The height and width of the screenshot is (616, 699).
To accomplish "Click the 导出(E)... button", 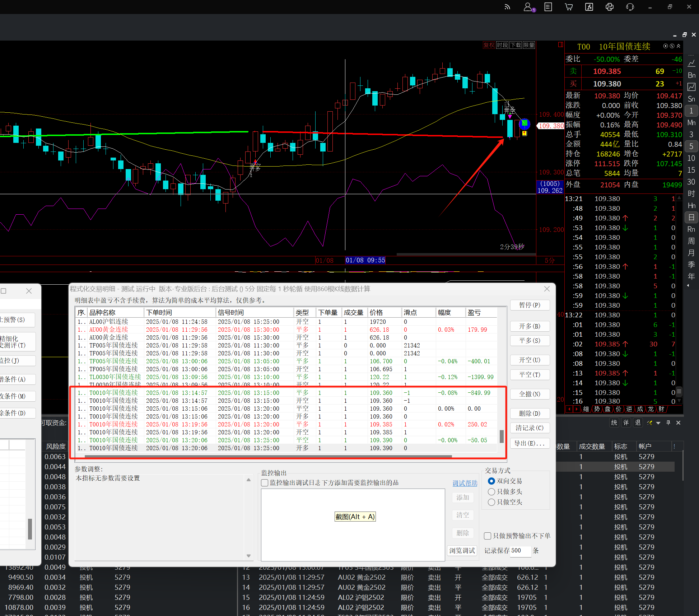I will (530, 443).
